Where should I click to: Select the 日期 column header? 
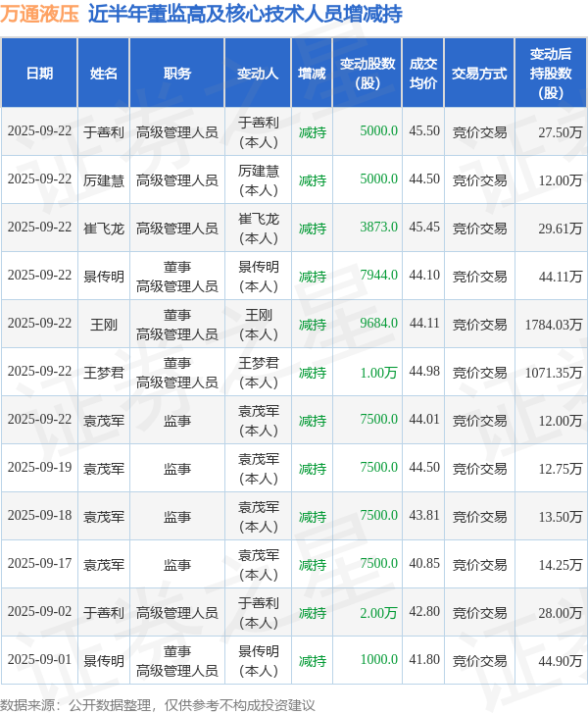(x=39, y=74)
